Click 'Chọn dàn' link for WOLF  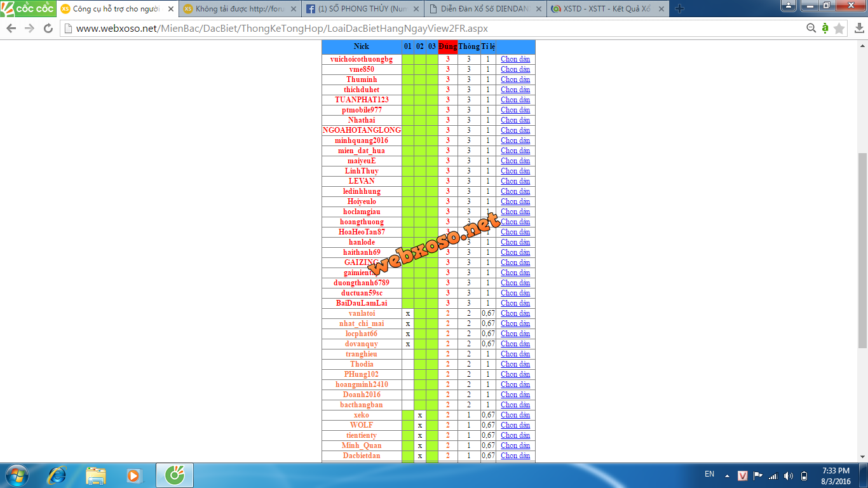pyautogui.click(x=515, y=425)
